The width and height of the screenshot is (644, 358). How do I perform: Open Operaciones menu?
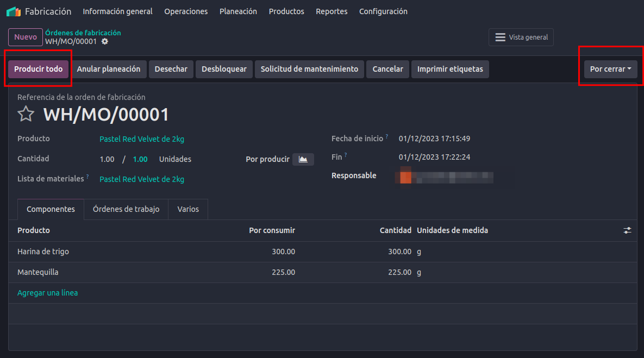[x=186, y=11]
